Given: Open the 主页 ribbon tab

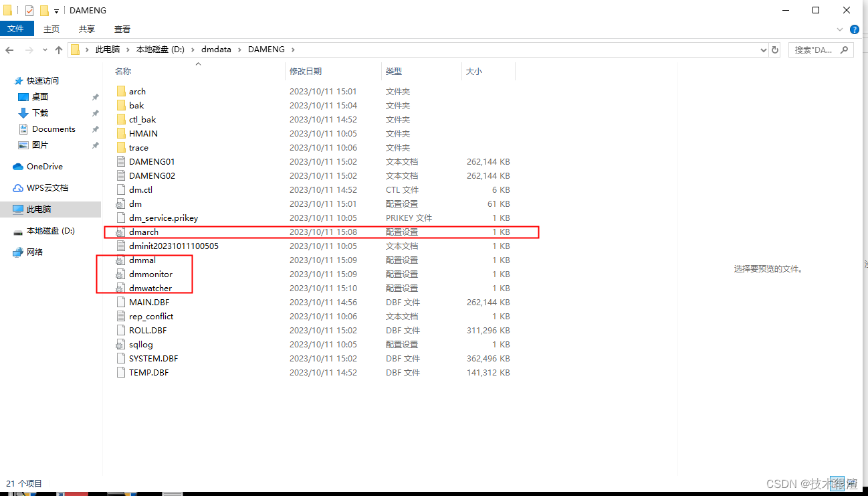Looking at the screenshot, I should 51,29.
